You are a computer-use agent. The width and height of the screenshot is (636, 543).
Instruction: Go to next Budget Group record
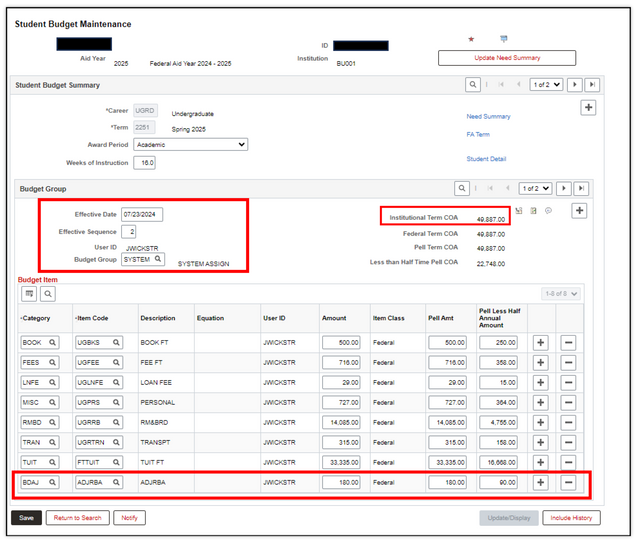point(564,188)
